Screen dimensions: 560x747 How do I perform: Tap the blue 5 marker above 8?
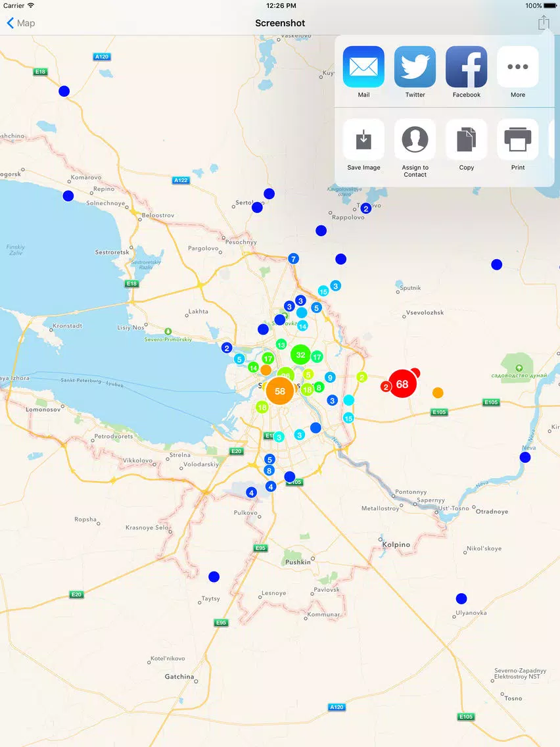tap(269, 459)
